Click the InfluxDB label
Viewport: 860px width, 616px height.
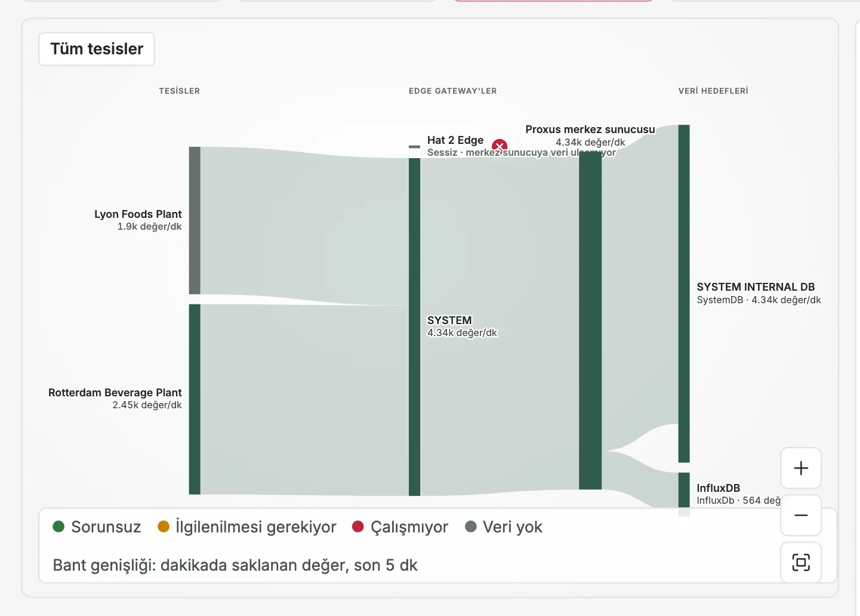719,488
